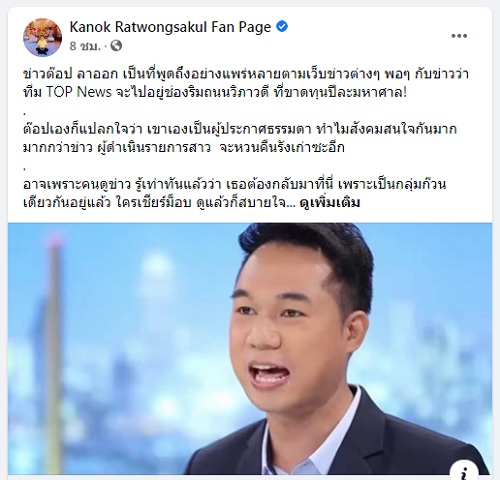
Task: Click the globe public audience icon
Action: [116, 45]
